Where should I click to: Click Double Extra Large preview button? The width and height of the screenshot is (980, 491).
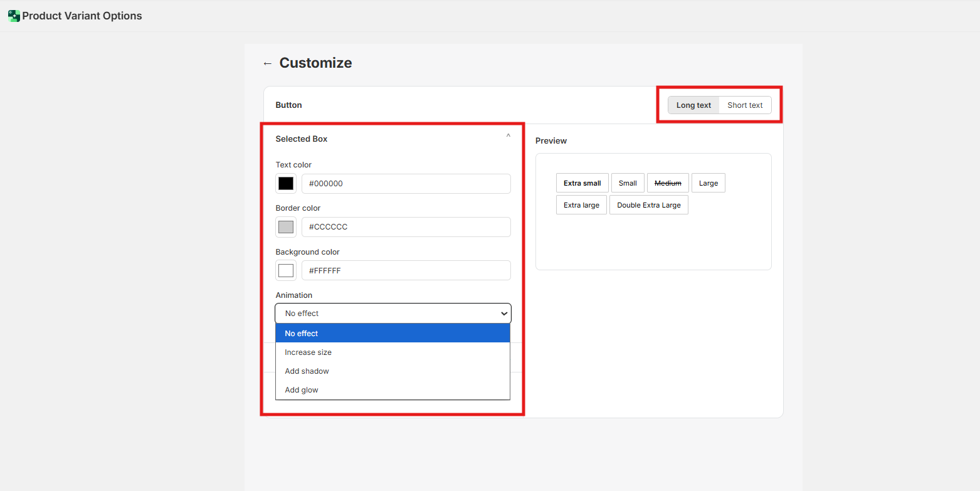[x=648, y=205]
